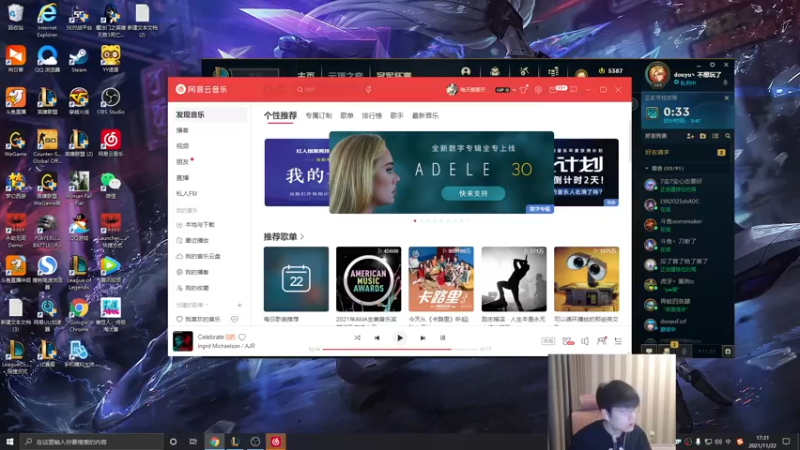800x450 pixels.
Task: Select friend 斗鱼sorrymaker in League list
Action: pos(687,224)
